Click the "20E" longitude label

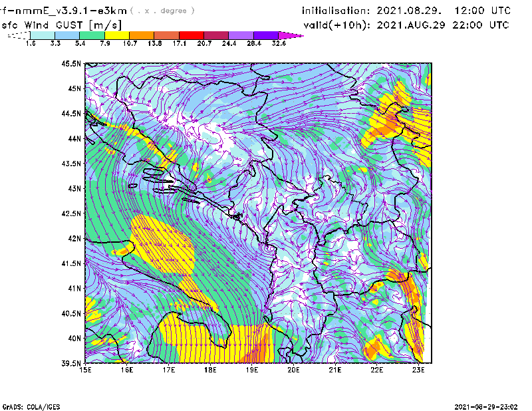[x=293, y=370]
